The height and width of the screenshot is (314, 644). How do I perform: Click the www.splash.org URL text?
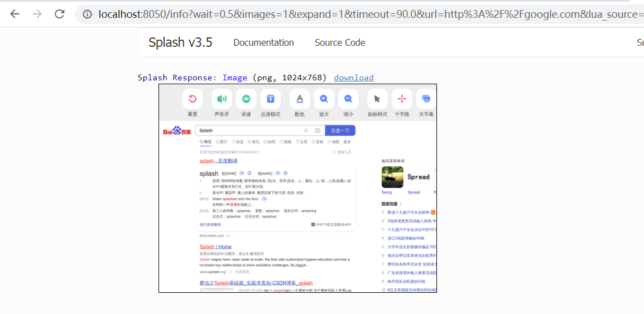pyautogui.click(x=213, y=272)
